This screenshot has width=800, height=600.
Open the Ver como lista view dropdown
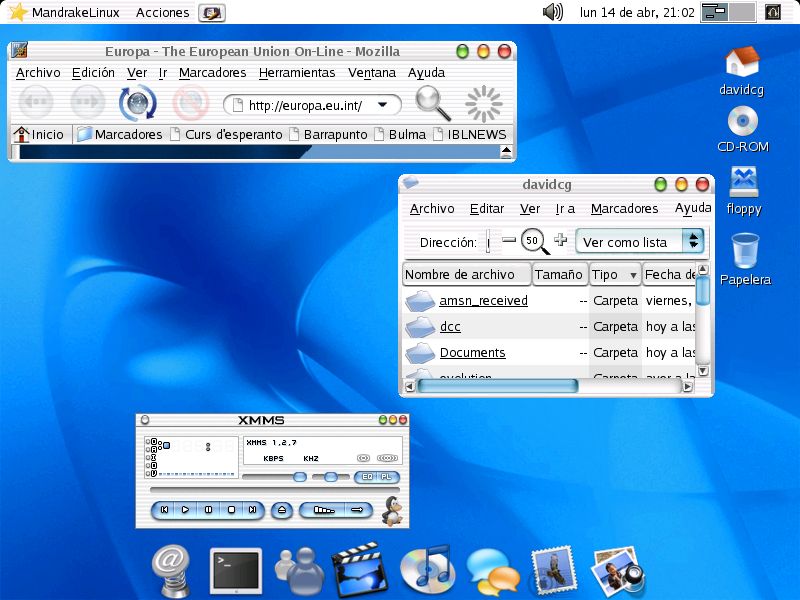coord(640,241)
